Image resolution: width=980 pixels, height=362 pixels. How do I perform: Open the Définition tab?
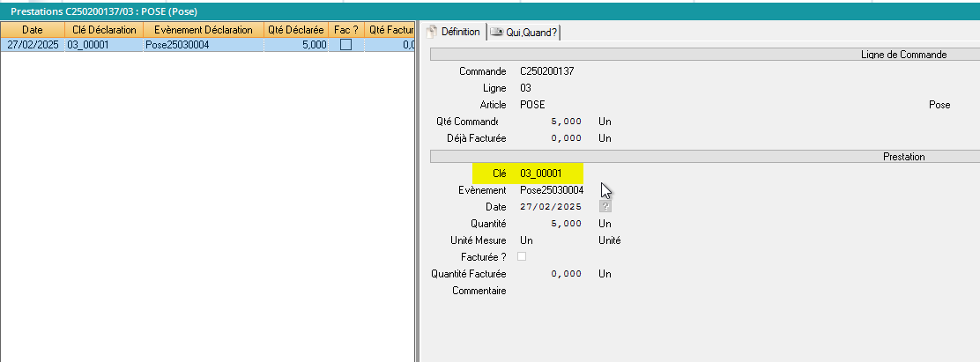pos(454,32)
